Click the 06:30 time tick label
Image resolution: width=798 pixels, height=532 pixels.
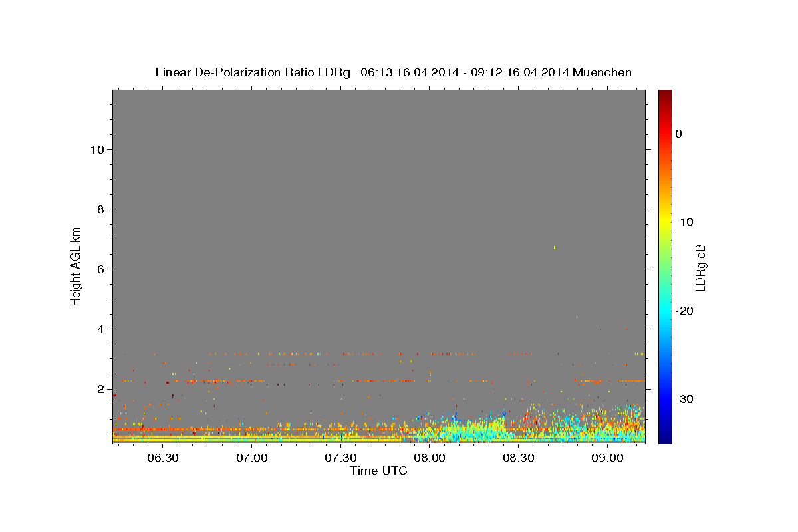point(162,458)
